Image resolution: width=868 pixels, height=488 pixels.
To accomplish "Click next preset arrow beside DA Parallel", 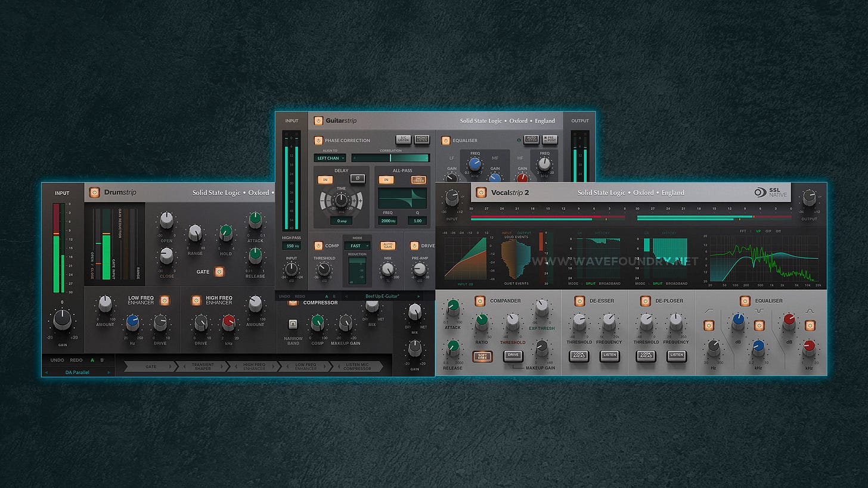I will [x=108, y=372].
